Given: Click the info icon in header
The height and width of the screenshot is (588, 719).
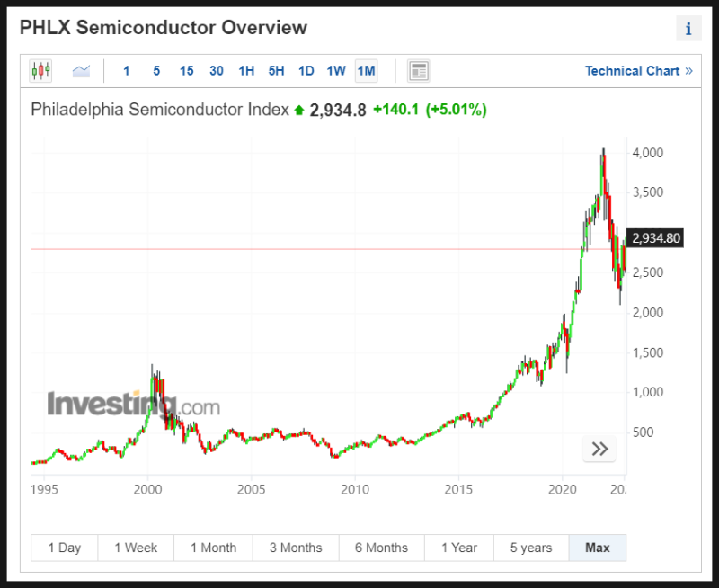Looking at the screenshot, I should click(688, 29).
